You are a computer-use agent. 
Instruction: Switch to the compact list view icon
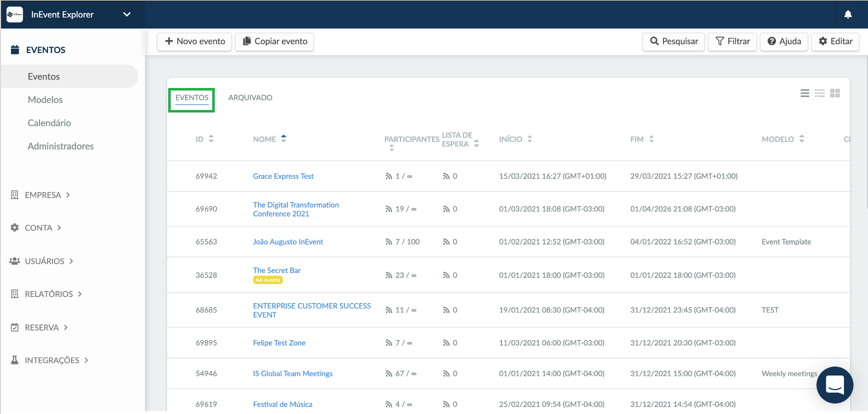tap(805, 93)
